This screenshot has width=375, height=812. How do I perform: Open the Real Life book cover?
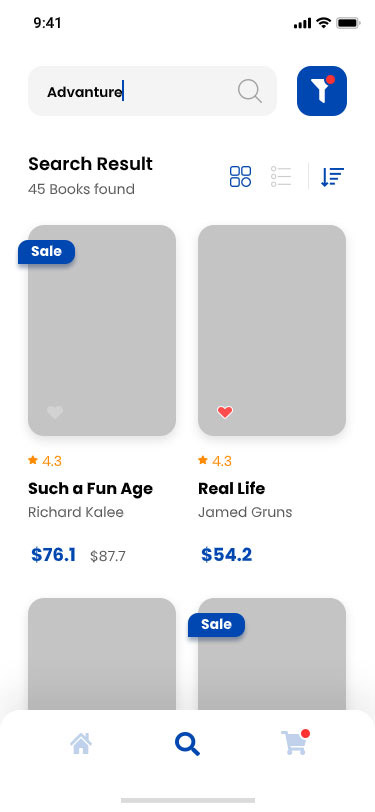coord(272,330)
